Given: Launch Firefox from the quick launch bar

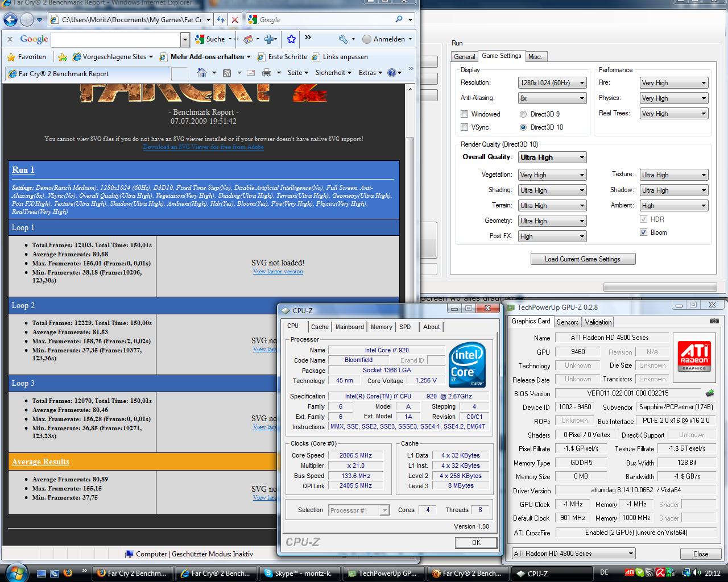Looking at the screenshot, I should click(68, 573).
